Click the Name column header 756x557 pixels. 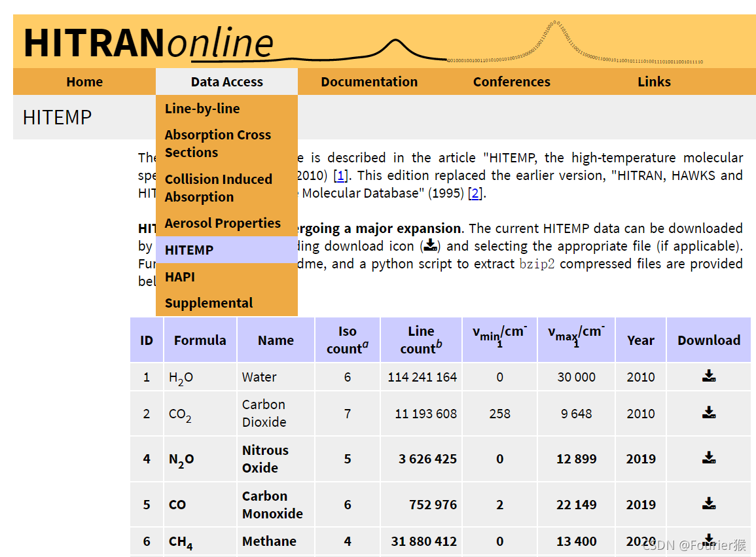pyautogui.click(x=276, y=340)
